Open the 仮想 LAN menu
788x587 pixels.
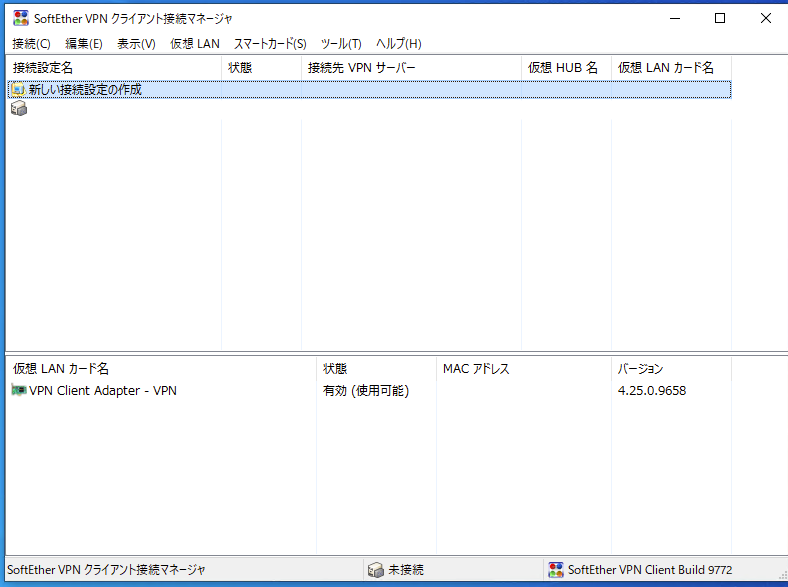coord(194,44)
